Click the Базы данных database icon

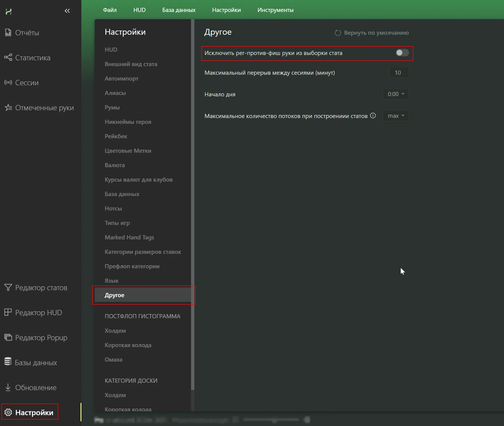[8, 362]
